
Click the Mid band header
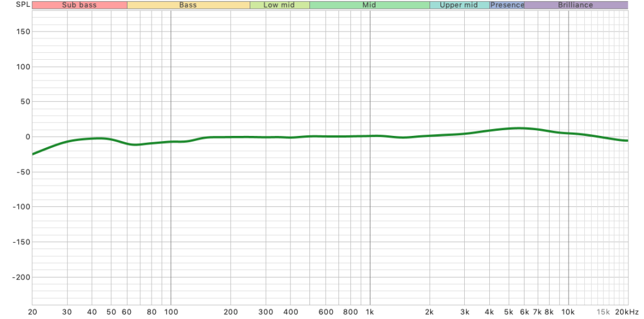[x=370, y=5]
